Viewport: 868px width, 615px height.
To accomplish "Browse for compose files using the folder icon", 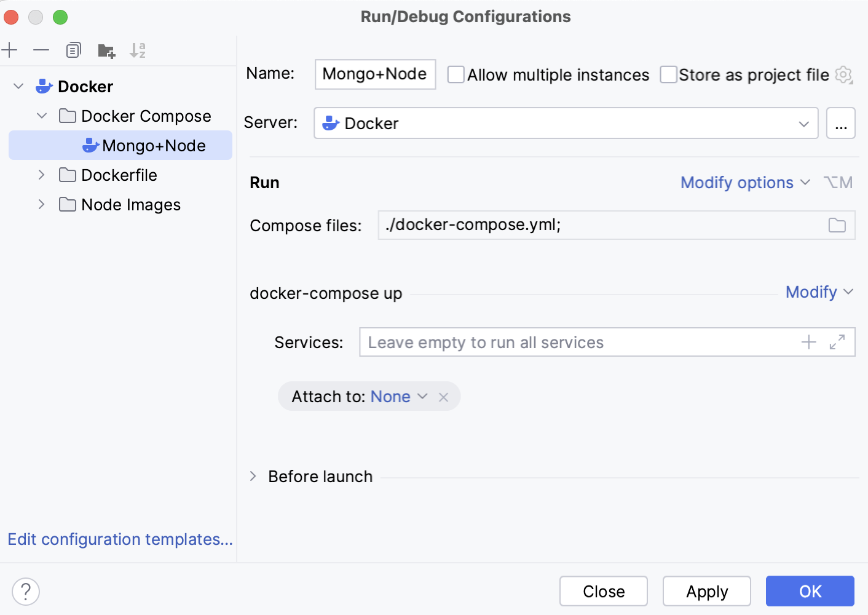I will [x=837, y=225].
